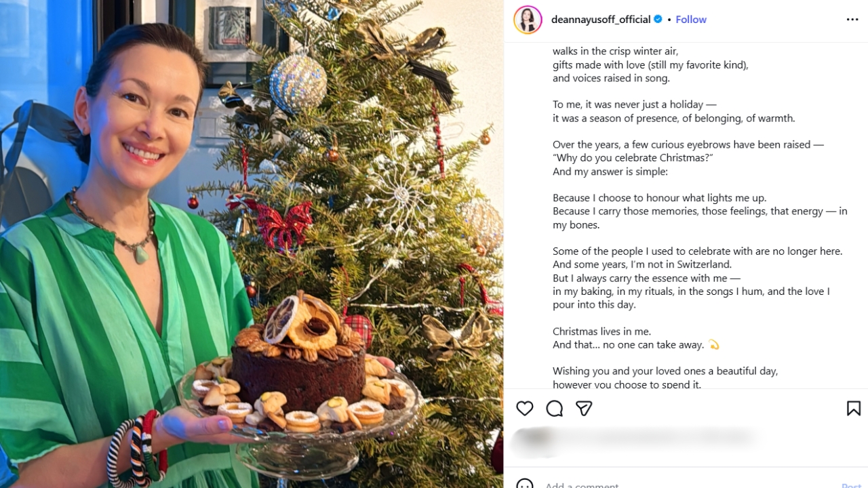
Task: Open the deannayusoff_official username link
Action: [x=600, y=20]
